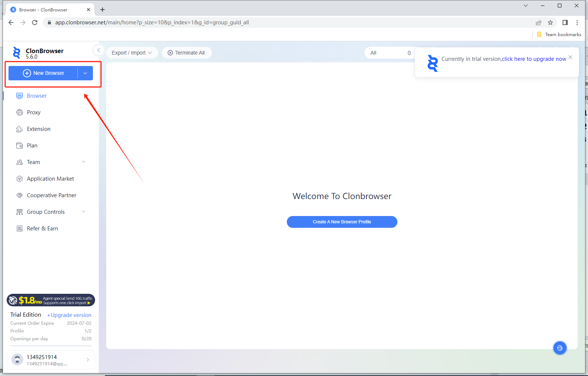Expand the Group Controls chevron
The width and height of the screenshot is (588, 376).
(x=84, y=212)
